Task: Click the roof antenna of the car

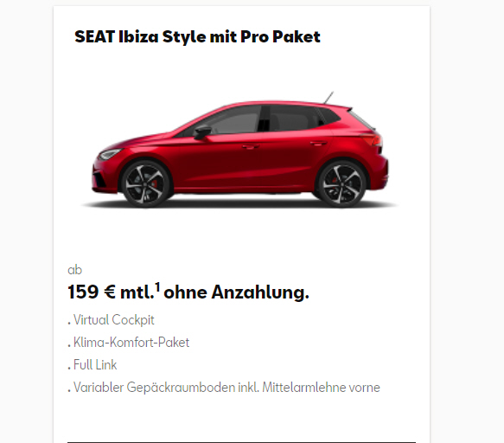Action: tap(329, 98)
